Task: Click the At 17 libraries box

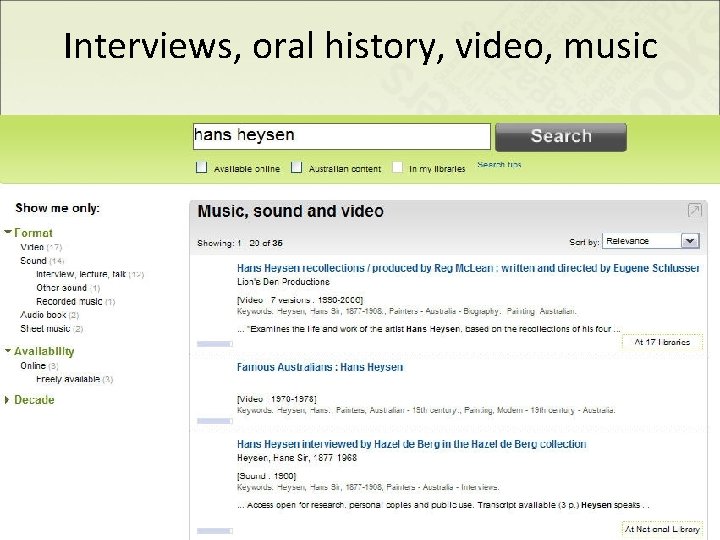Action: pyautogui.click(x=662, y=342)
